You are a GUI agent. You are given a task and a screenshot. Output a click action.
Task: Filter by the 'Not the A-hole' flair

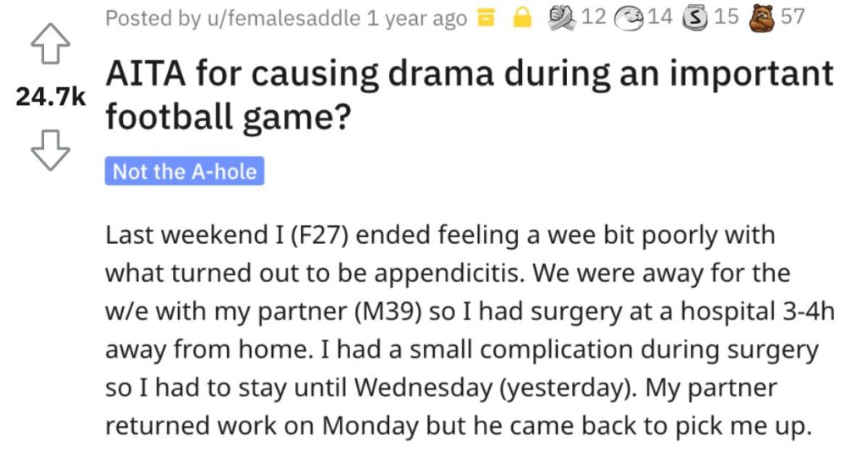(x=184, y=172)
